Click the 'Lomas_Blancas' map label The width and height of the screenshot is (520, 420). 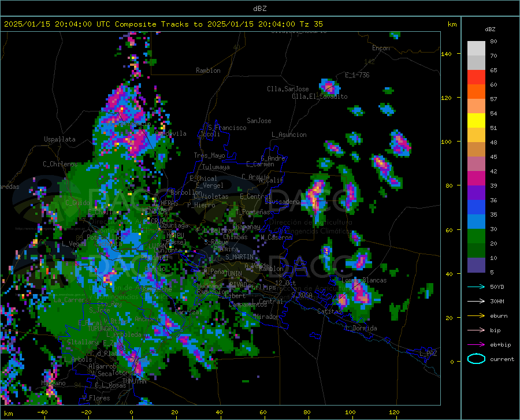tap(364, 280)
